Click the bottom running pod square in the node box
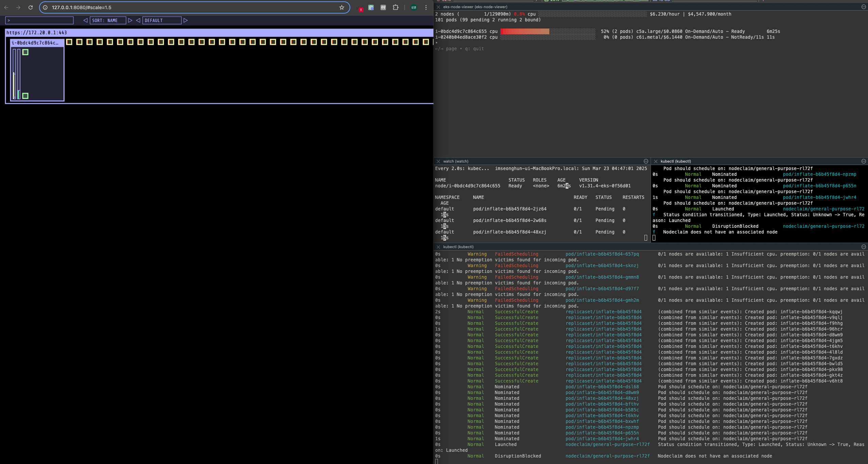Screen dimensions: 868x464 (25, 96)
